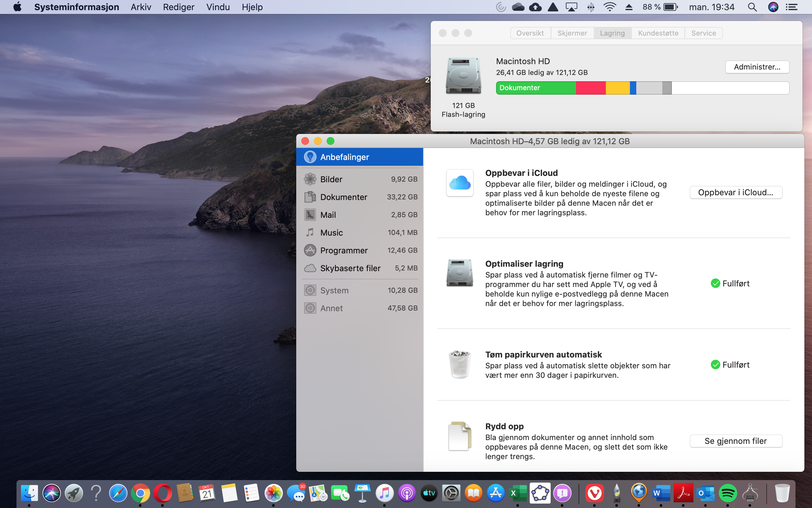The height and width of the screenshot is (508, 812).
Task: Open Books from the Dock
Action: (474, 493)
